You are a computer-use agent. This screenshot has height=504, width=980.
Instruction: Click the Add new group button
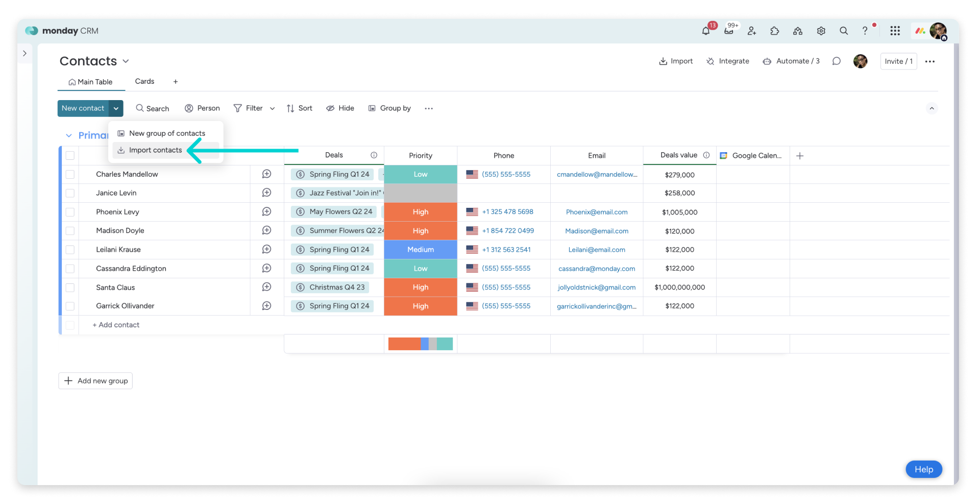[95, 381]
